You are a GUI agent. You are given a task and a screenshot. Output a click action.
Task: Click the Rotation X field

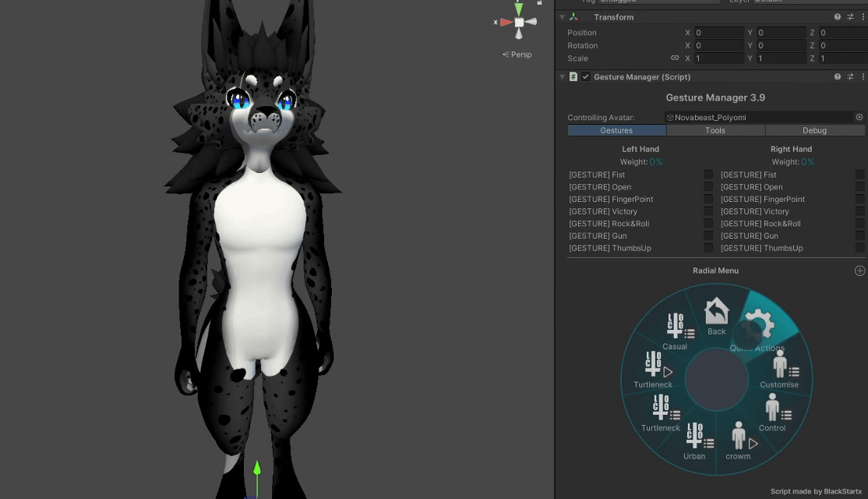(x=718, y=45)
